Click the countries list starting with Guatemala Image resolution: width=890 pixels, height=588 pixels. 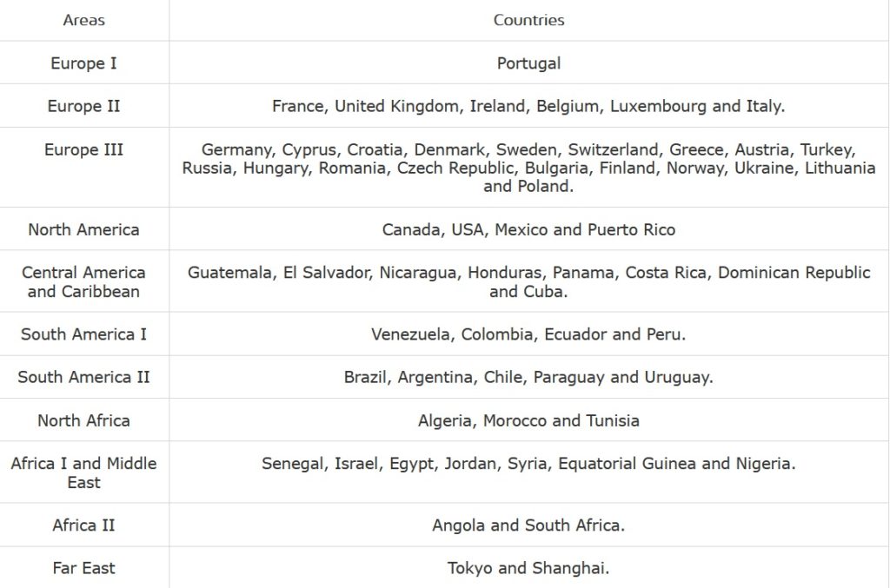tap(528, 282)
